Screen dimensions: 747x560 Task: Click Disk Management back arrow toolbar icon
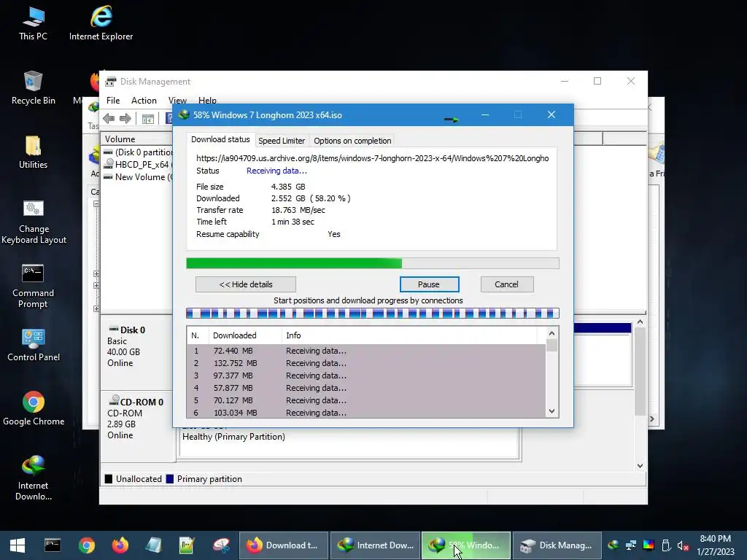click(x=109, y=119)
